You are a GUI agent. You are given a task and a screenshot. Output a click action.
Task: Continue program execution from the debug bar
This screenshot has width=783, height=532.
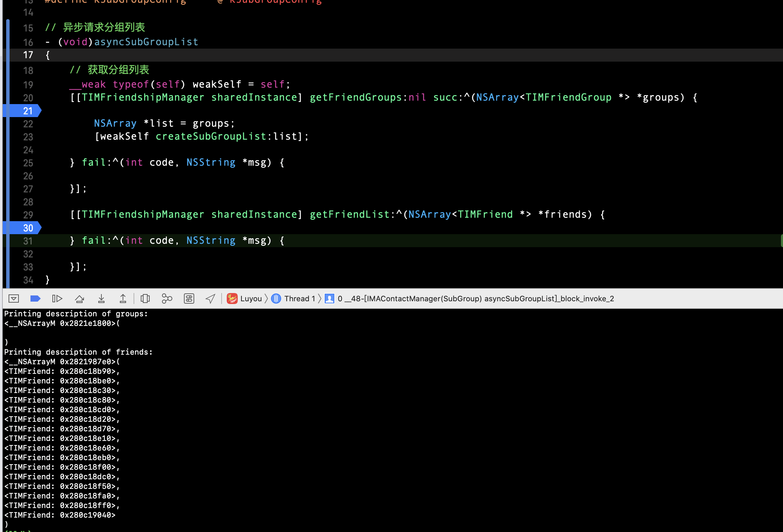57,299
